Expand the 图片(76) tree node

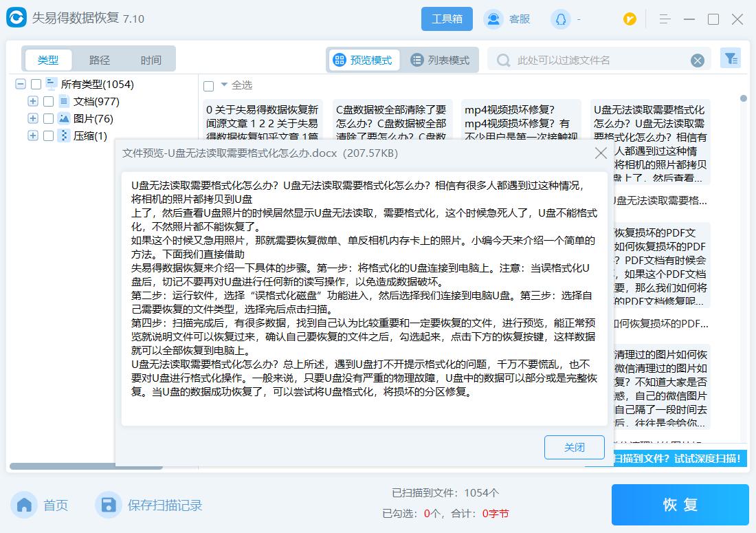tap(32, 118)
